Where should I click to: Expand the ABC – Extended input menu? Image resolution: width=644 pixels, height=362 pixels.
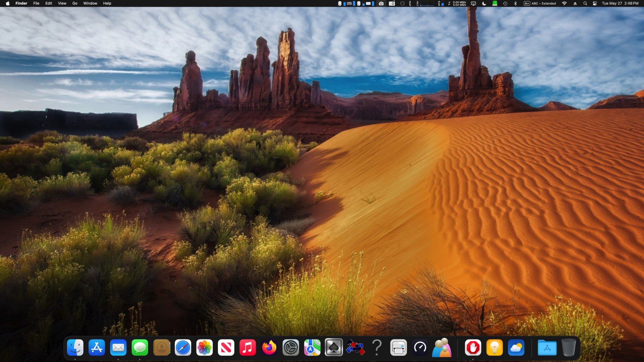pyautogui.click(x=540, y=4)
